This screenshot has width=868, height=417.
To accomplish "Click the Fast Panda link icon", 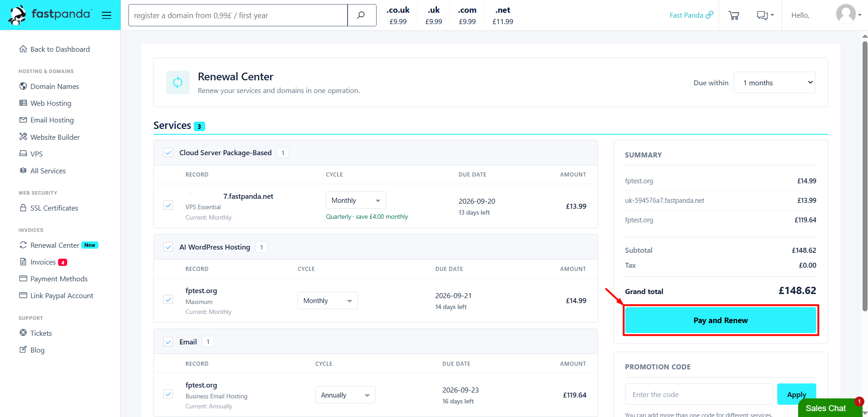I will [x=710, y=15].
